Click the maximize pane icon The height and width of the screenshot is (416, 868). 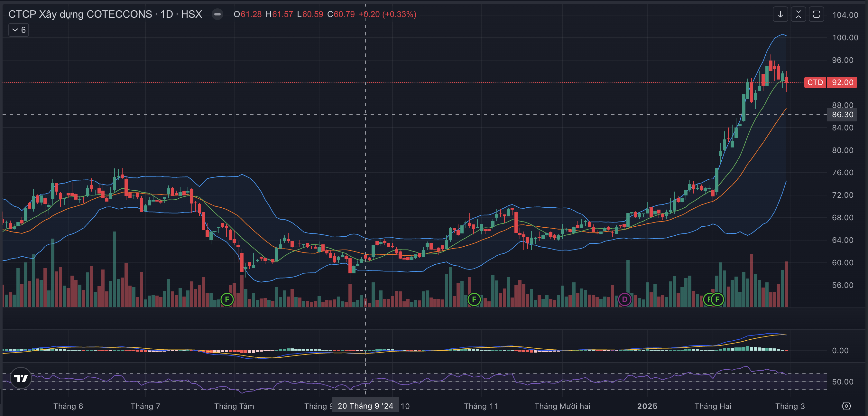pos(816,14)
